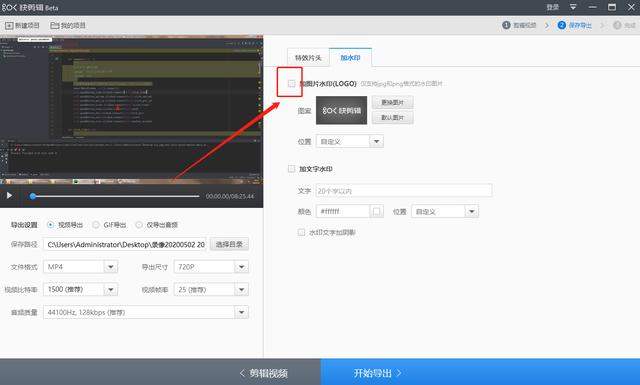The height and width of the screenshot is (385, 640).
Task: Click the 更换图片 button
Action: (392, 102)
